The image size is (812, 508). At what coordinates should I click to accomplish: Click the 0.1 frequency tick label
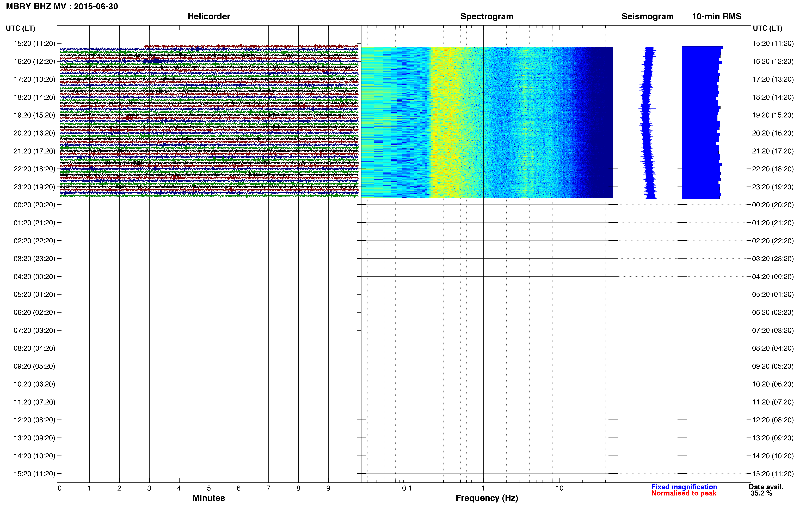click(407, 488)
